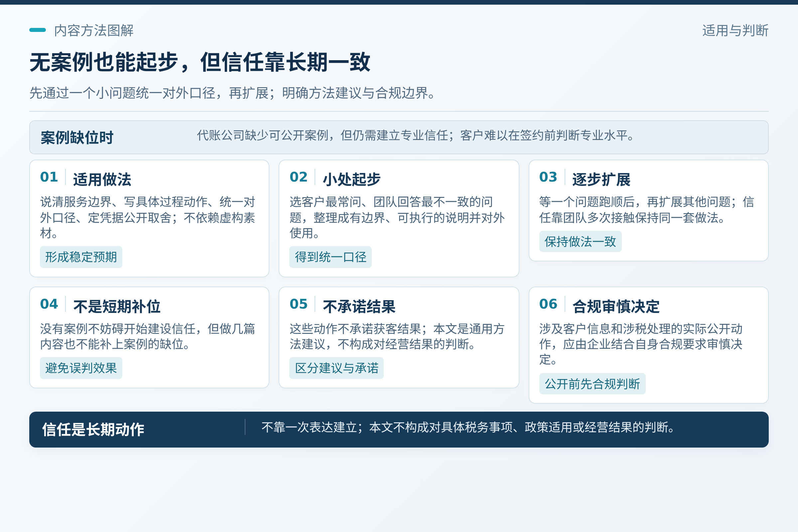The width and height of the screenshot is (798, 532).
Task: Click the 适用与判断 label at top right
Action: [x=735, y=31]
